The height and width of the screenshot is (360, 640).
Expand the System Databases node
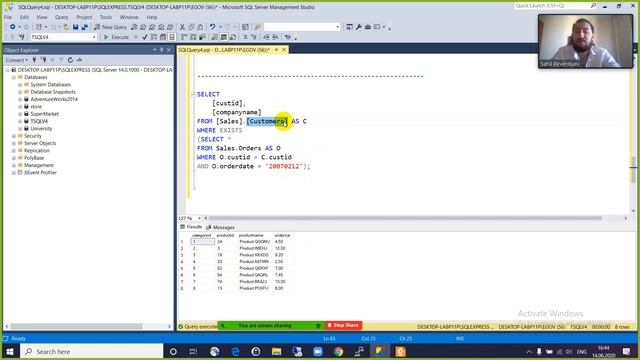(20, 84)
